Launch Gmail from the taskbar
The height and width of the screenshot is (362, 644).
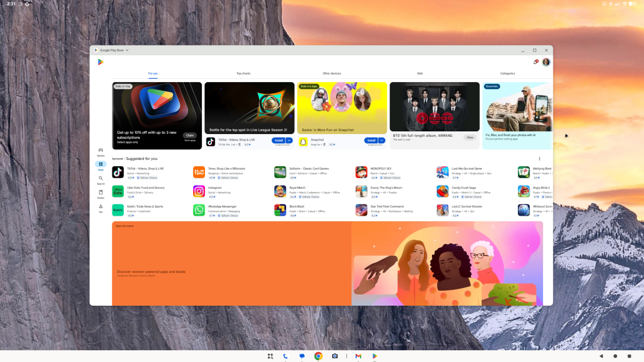coord(358,356)
